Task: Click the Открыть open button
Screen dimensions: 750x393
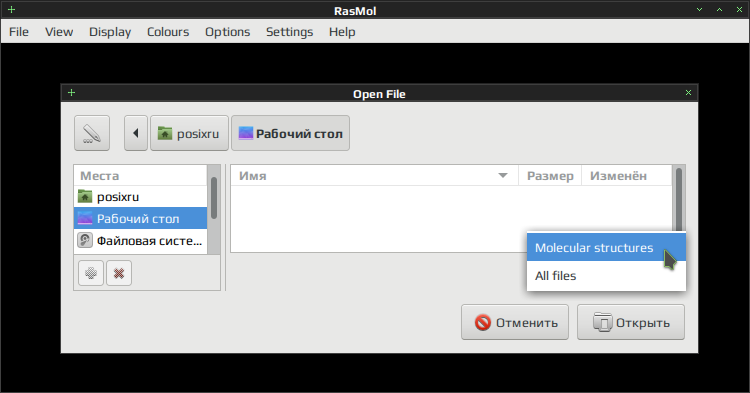Action: pos(631,323)
